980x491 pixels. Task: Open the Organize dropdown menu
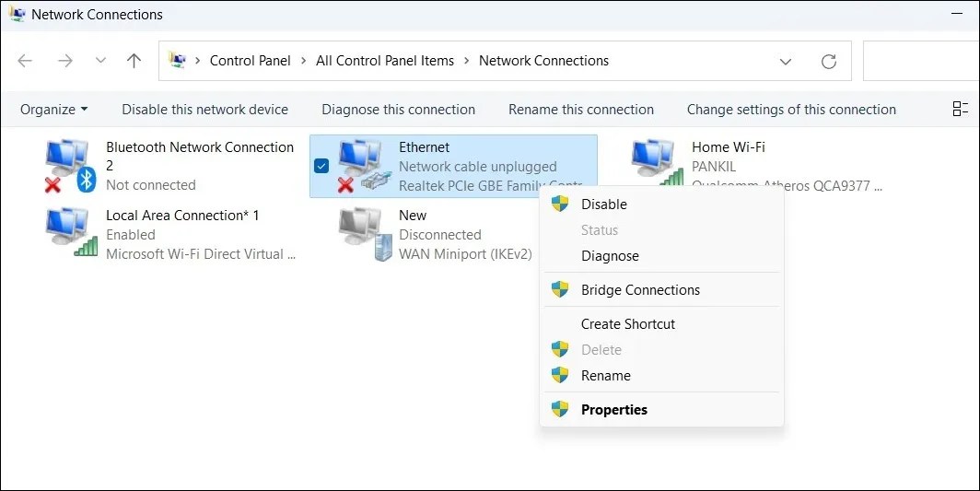pos(53,110)
